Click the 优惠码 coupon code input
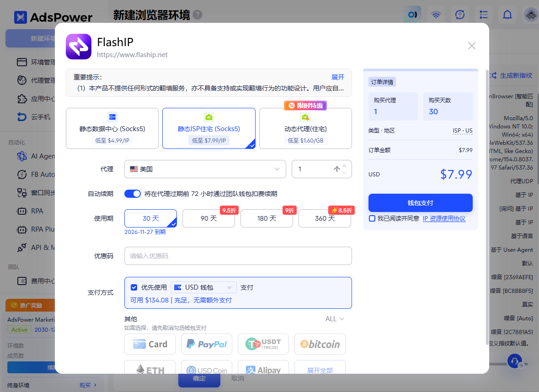The width and height of the screenshot is (539, 392). pyautogui.click(x=238, y=256)
